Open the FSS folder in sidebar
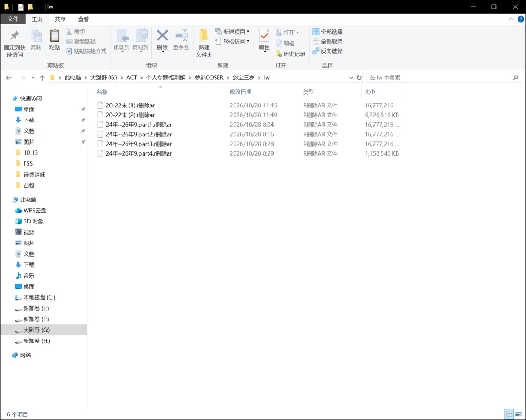This screenshot has width=526, height=420. click(x=24, y=163)
